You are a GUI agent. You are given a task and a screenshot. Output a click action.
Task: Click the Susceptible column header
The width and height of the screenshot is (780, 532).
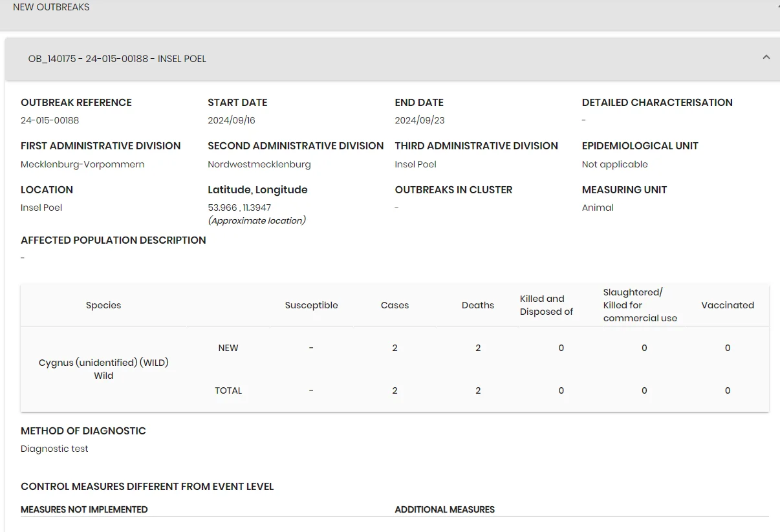(311, 305)
